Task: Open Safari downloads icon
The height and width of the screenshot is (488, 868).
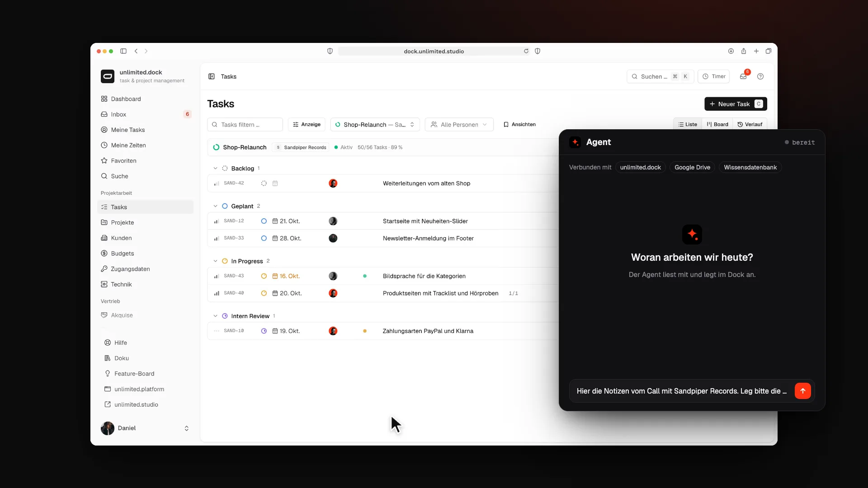Action: pos(731,51)
